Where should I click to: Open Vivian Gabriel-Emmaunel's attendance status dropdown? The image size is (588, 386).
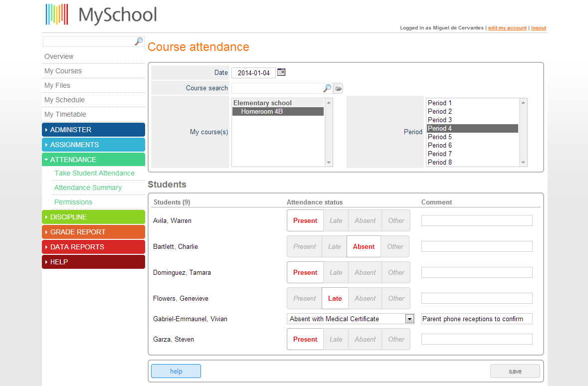[409, 318]
